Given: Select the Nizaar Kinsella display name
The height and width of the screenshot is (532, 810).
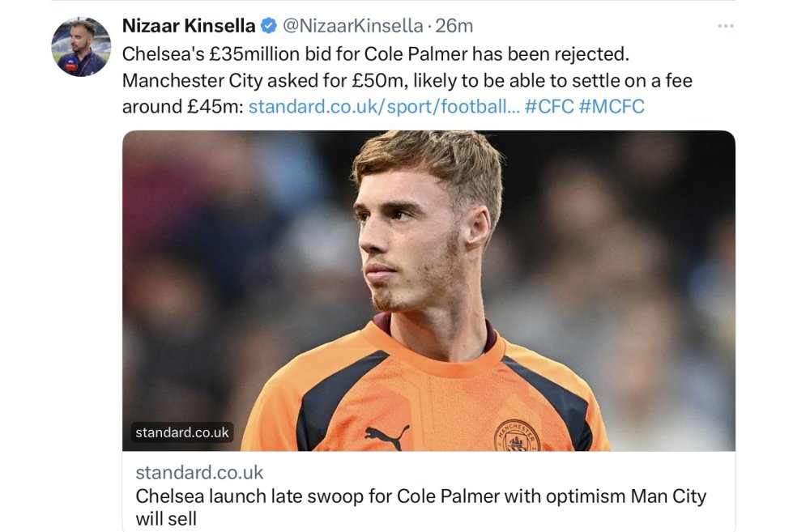Looking at the screenshot, I should point(189,26).
